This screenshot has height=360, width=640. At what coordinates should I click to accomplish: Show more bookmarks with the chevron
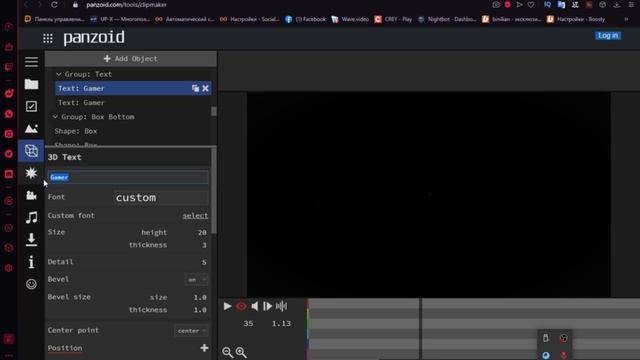pyautogui.click(x=626, y=19)
